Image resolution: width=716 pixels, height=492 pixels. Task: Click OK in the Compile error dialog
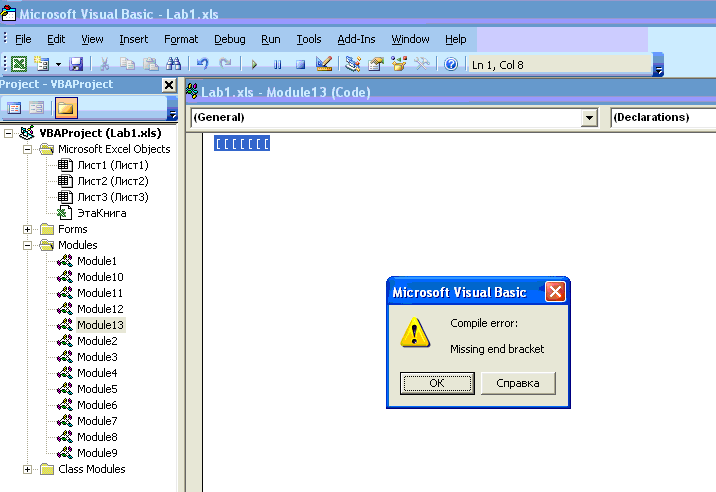[437, 383]
